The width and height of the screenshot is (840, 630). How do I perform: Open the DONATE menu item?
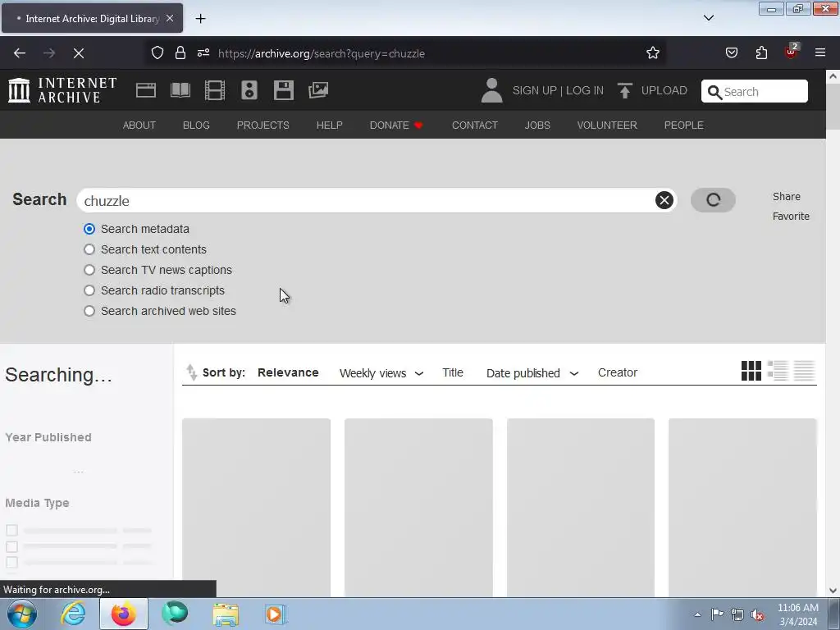click(396, 125)
